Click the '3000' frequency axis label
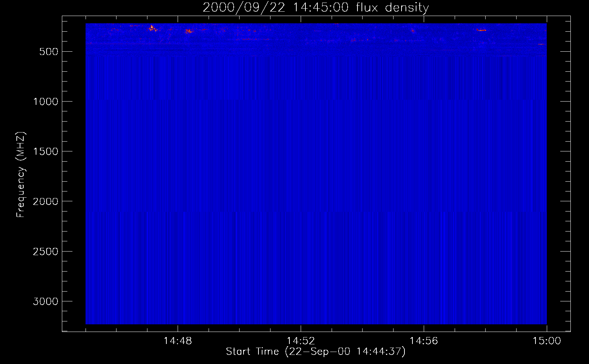 pos(46,301)
